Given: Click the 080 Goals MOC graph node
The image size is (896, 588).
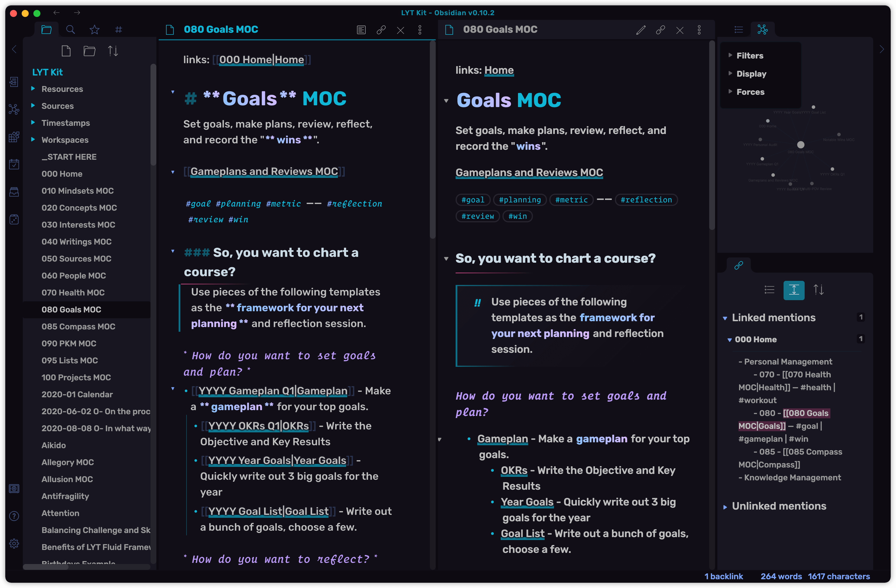Looking at the screenshot, I should (x=801, y=145).
